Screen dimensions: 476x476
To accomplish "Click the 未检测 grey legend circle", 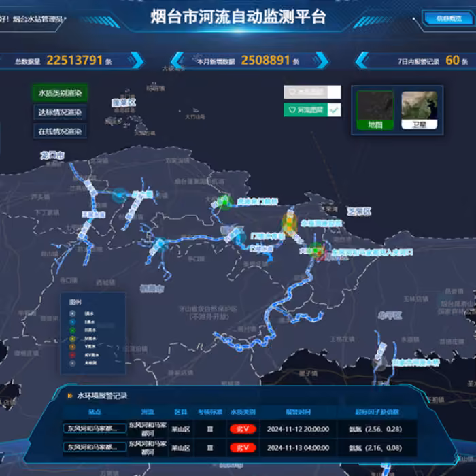I will coord(72,362).
